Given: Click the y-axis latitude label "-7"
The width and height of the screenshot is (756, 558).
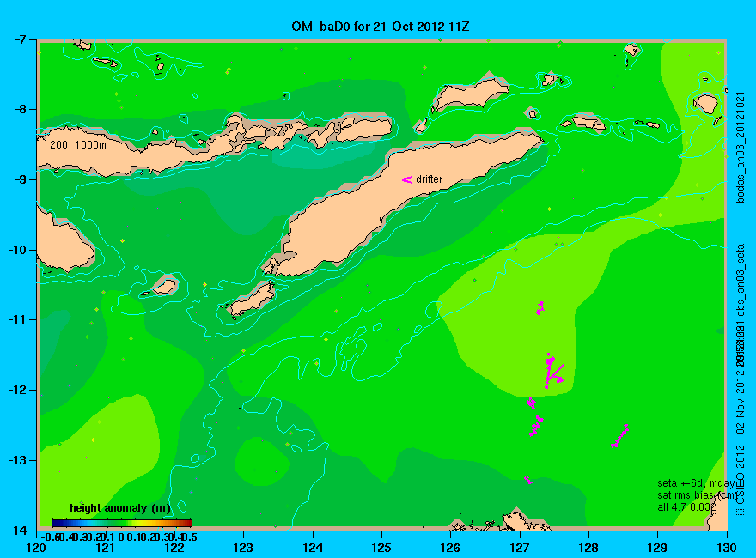Looking at the screenshot, I should coord(19,39).
